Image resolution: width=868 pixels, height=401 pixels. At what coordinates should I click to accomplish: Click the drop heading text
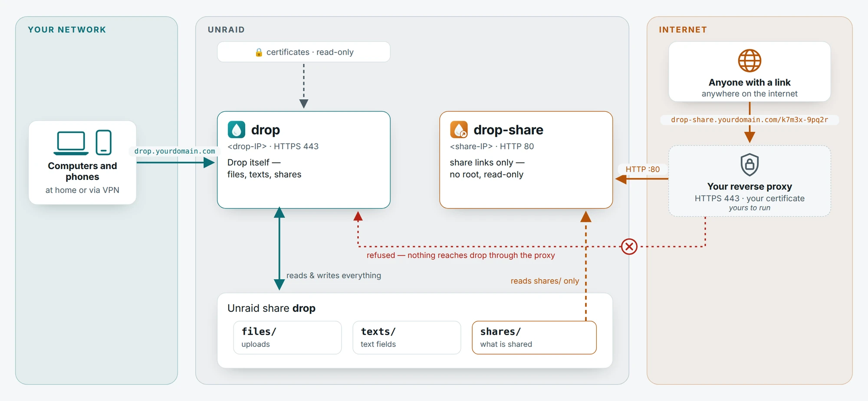coord(266,130)
